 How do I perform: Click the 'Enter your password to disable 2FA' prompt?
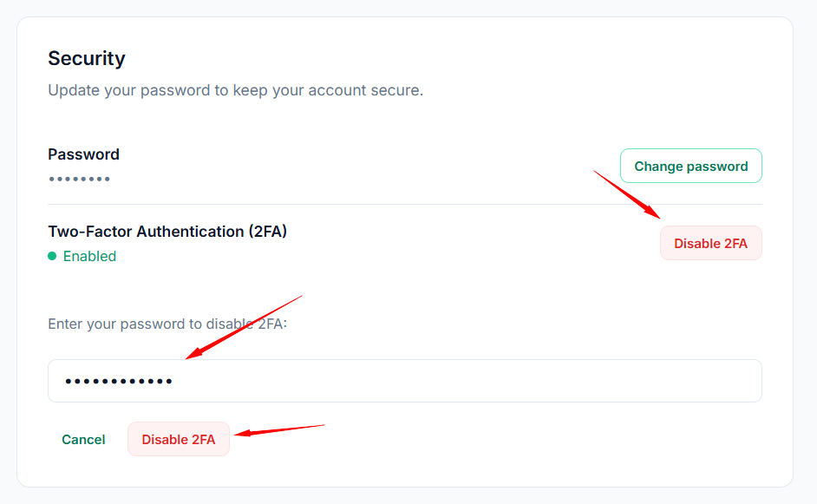tap(167, 324)
